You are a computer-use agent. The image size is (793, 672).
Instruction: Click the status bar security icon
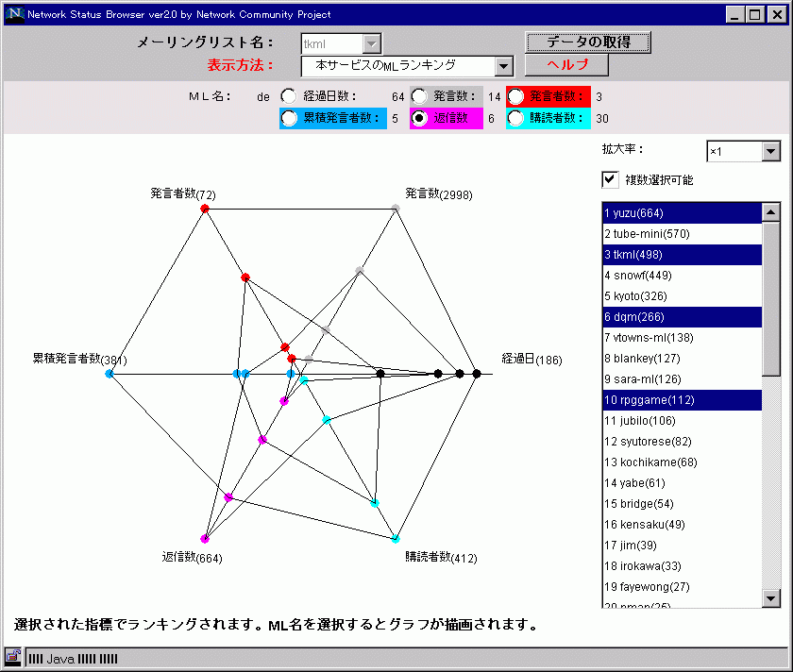13,657
